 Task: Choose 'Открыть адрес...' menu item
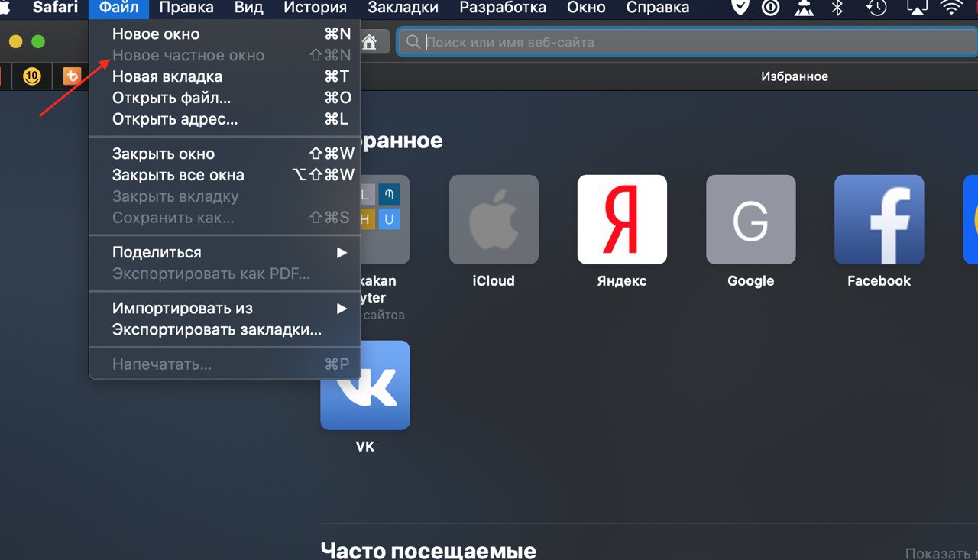click(225, 120)
